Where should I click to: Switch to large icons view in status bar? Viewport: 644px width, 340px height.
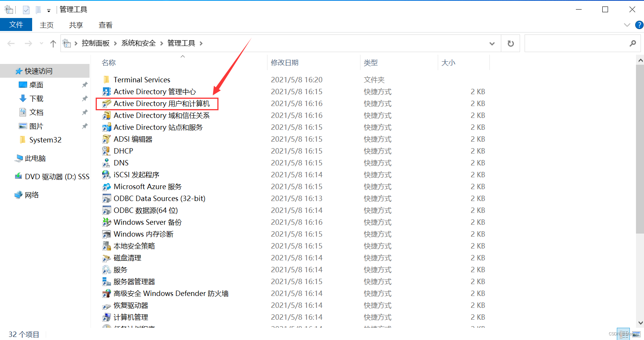[x=636, y=334]
